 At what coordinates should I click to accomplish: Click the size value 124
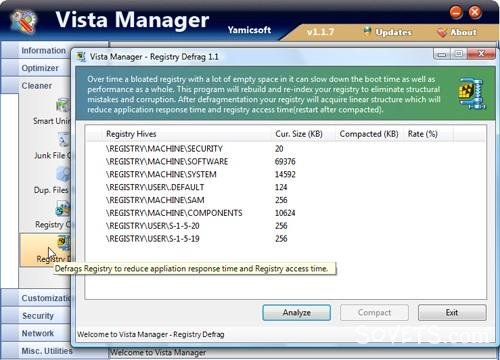coord(281,187)
